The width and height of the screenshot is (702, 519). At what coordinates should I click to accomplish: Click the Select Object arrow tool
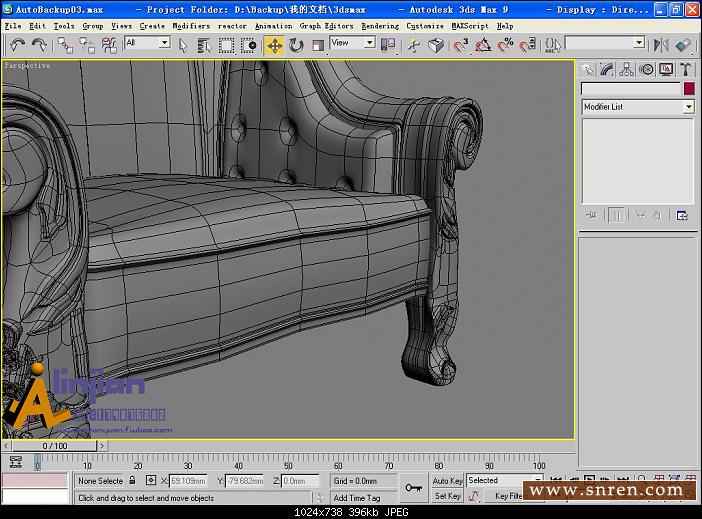[183, 45]
